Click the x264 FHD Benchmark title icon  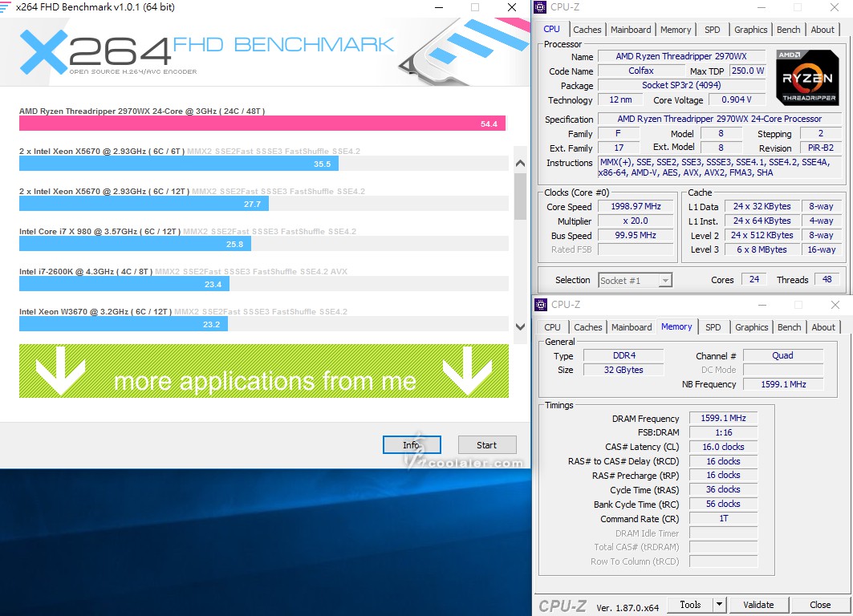pyautogui.click(x=7, y=7)
